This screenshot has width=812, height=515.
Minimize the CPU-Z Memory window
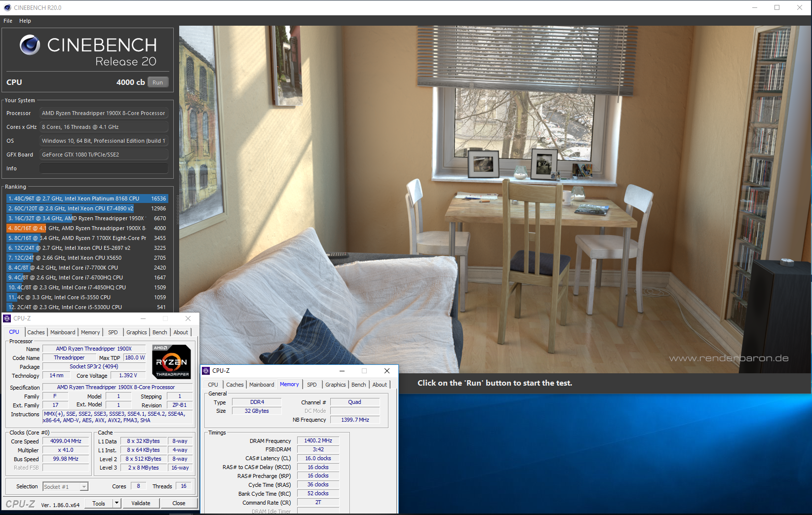pos(342,371)
